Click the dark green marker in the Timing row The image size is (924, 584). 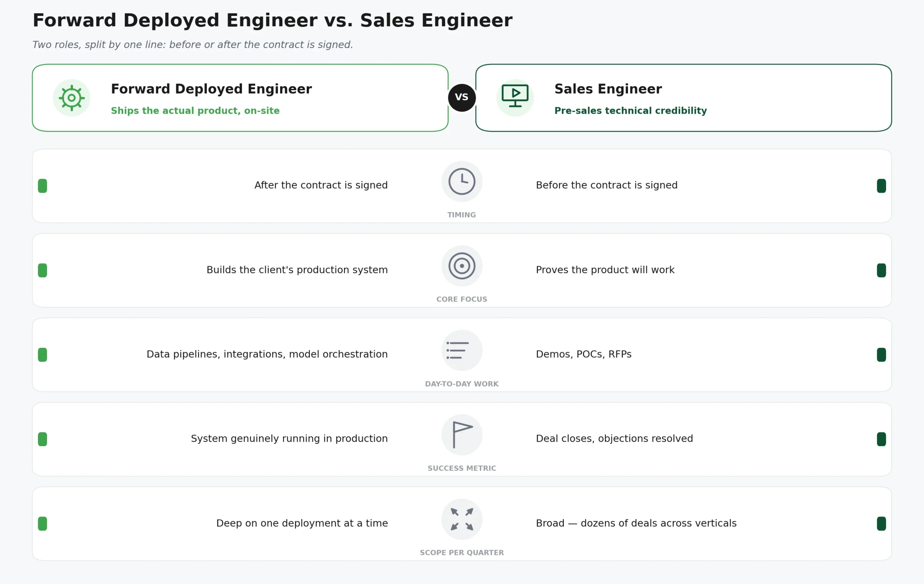click(x=881, y=186)
